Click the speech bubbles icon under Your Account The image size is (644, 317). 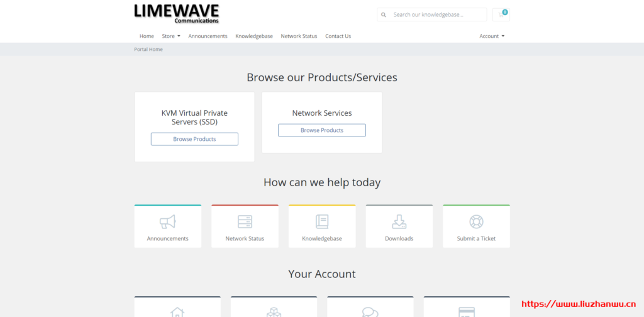pos(370,311)
